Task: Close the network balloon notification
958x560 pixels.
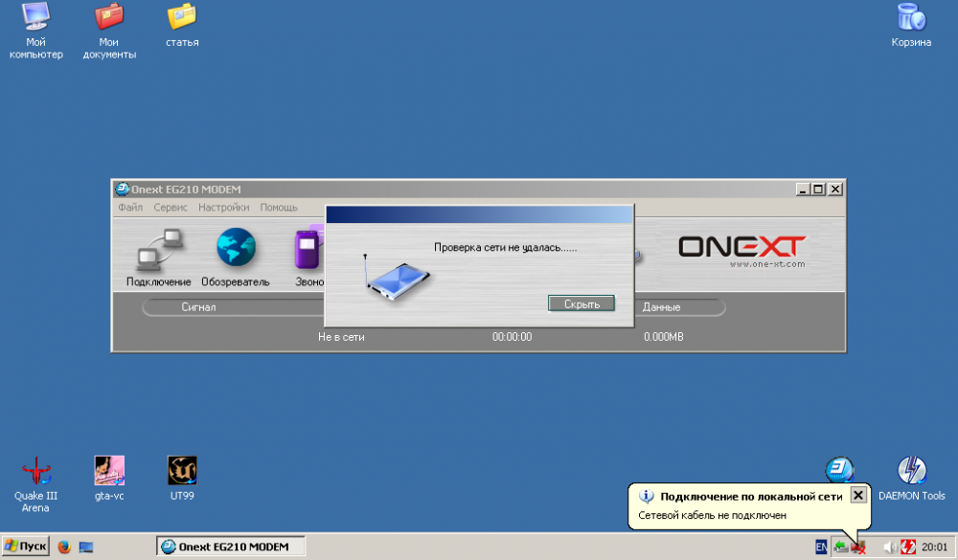Action: pos(857,495)
